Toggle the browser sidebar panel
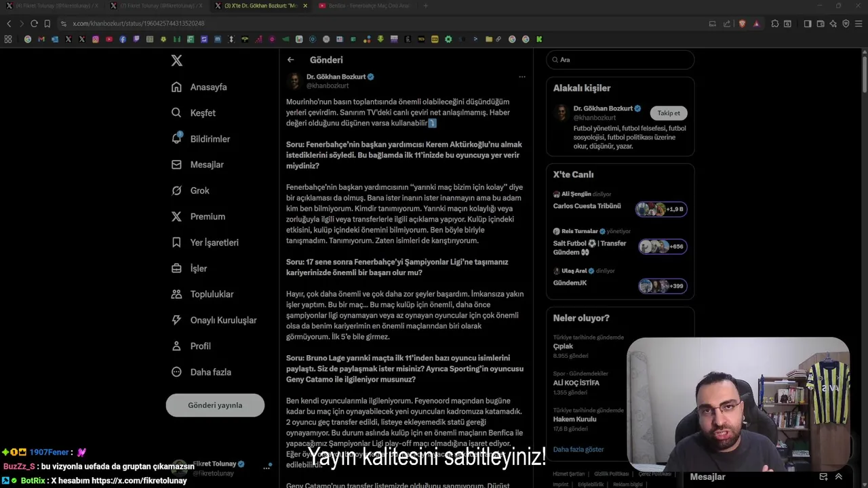The width and height of the screenshot is (868, 488). [x=808, y=23]
